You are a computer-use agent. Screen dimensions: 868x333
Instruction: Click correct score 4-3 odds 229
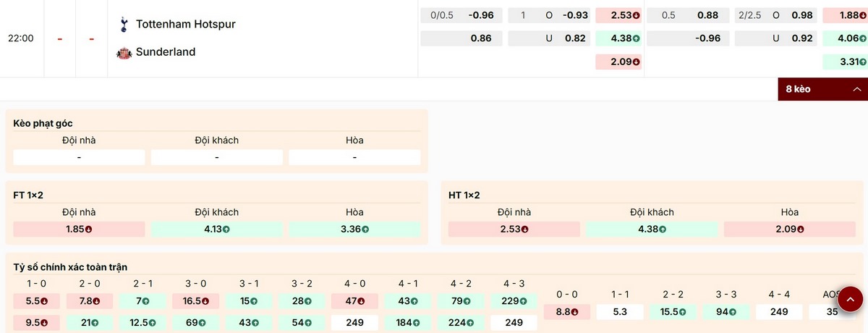coord(514,300)
